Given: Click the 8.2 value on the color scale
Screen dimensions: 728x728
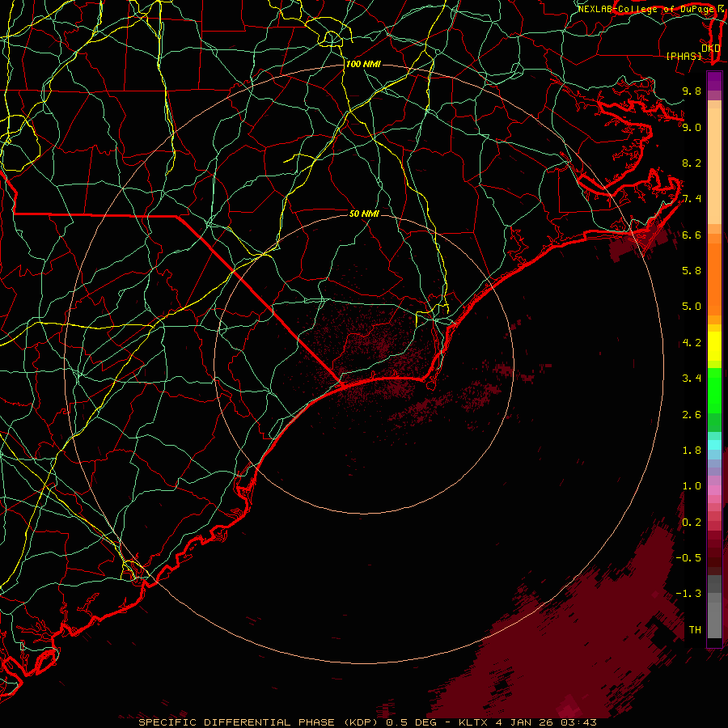Looking at the screenshot, I should click(x=692, y=163).
